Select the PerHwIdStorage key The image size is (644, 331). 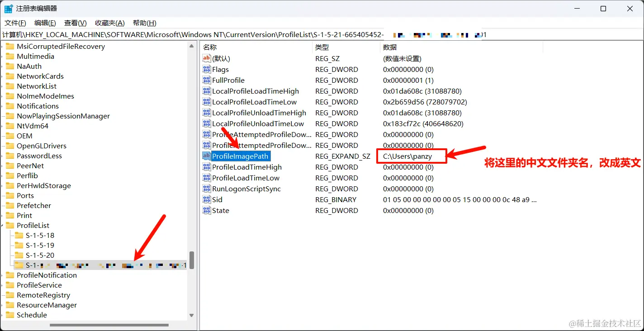(x=44, y=185)
